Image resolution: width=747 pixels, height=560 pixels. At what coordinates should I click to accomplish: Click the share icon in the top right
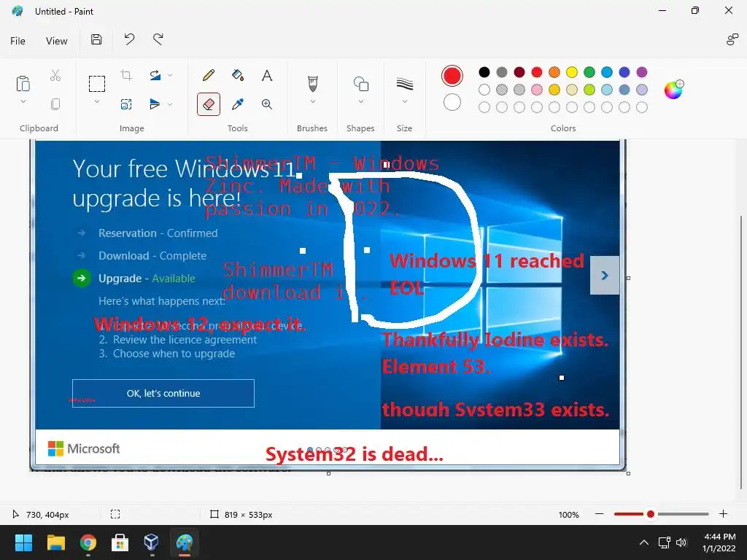(x=732, y=39)
